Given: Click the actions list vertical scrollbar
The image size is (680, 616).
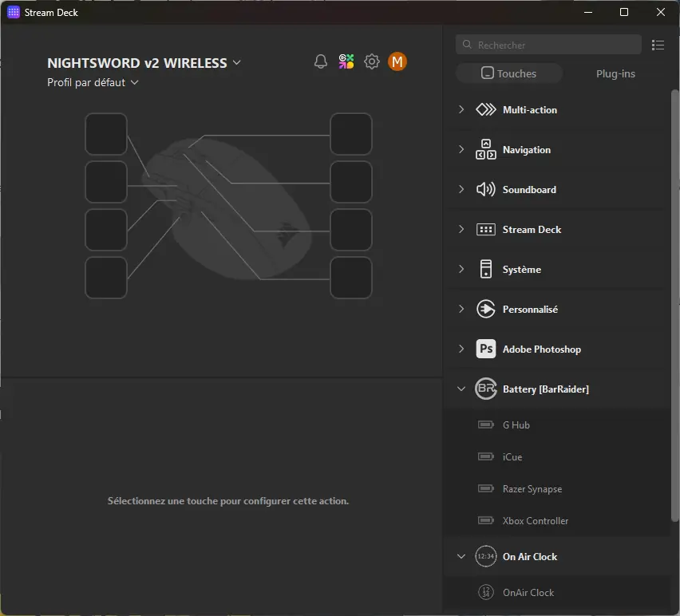Looking at the screenshot, I should pyautogui.click(x=674, y=306).
